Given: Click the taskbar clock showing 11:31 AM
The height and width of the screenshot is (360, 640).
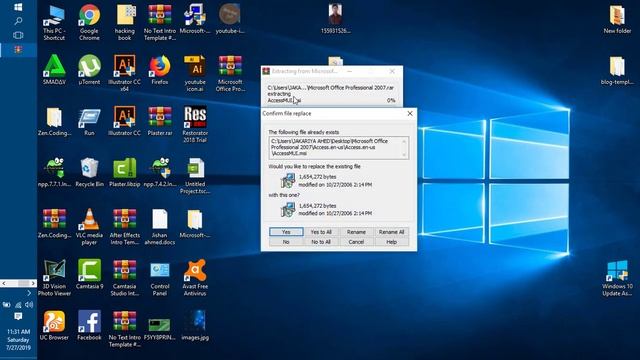Looking at the screenshot, I should [x=18, y=340].
